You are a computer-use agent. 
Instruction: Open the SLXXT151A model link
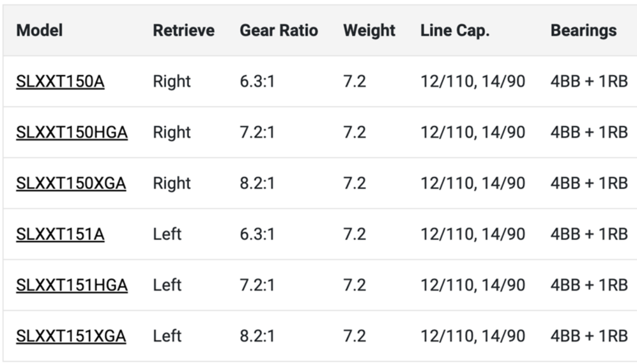pyautogui.click(x=60, y=235)
